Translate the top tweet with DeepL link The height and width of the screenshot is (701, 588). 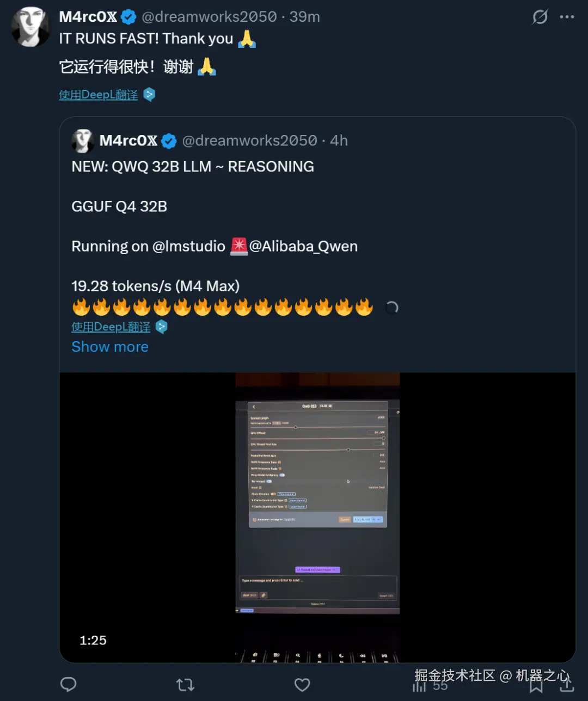point(99,95)
